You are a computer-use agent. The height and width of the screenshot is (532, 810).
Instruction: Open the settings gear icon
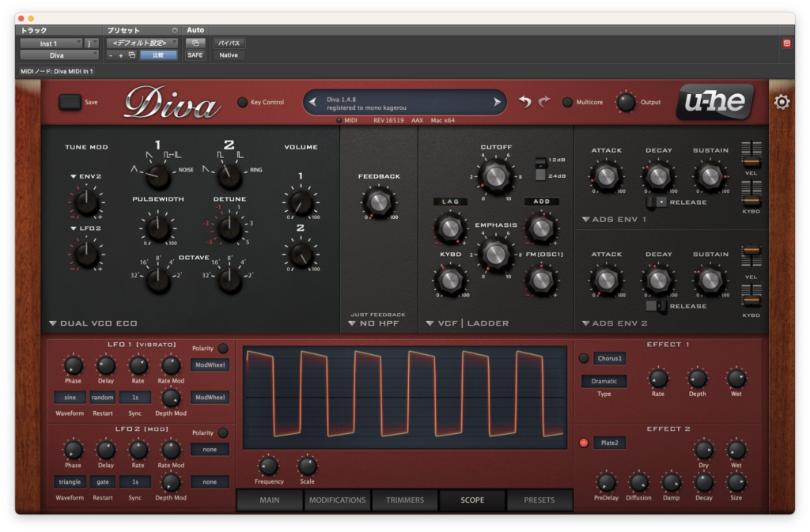(782, 102)
